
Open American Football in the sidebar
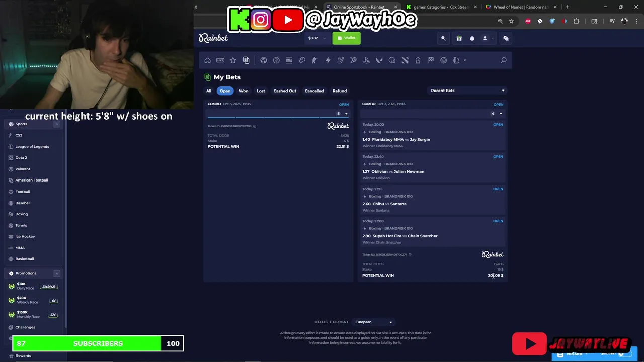pyautogui.click(x=31, y=180)
